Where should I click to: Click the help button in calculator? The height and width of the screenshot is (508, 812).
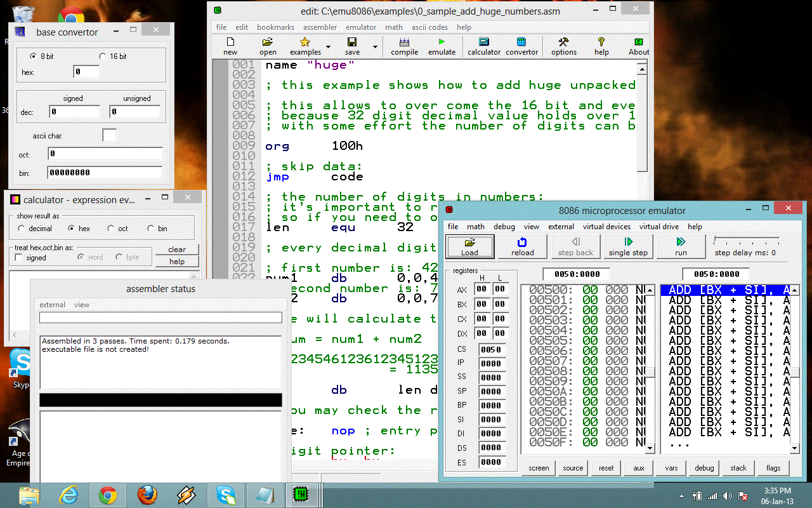click(177, 262)
